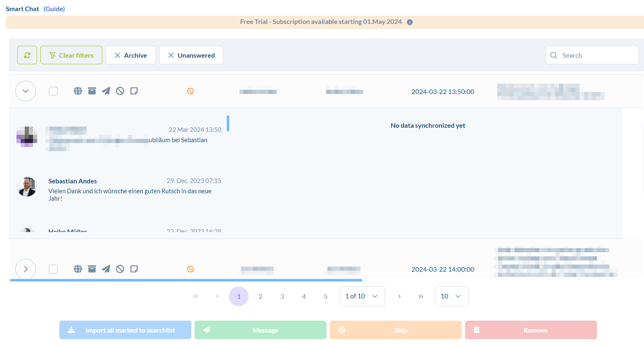Click the "No data synchronized yet" text
This screenshot has height=347, width=644.
[428, 126]
